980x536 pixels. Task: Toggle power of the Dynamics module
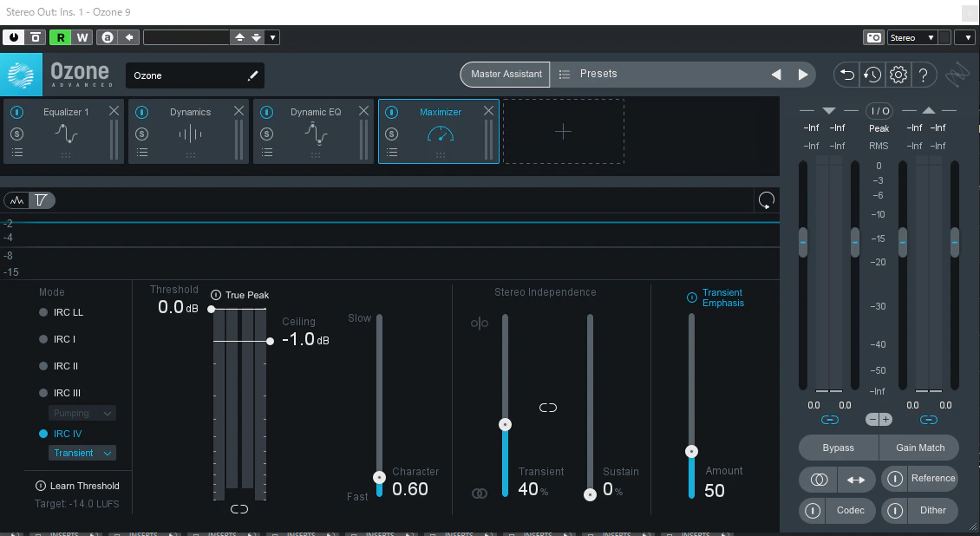pyautogui.click(x=142, y=112)
